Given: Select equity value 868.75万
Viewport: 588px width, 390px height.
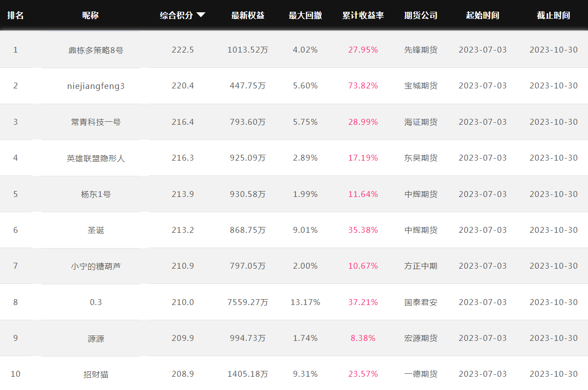Looking at the screenshot, I should [x=248, y=230].
